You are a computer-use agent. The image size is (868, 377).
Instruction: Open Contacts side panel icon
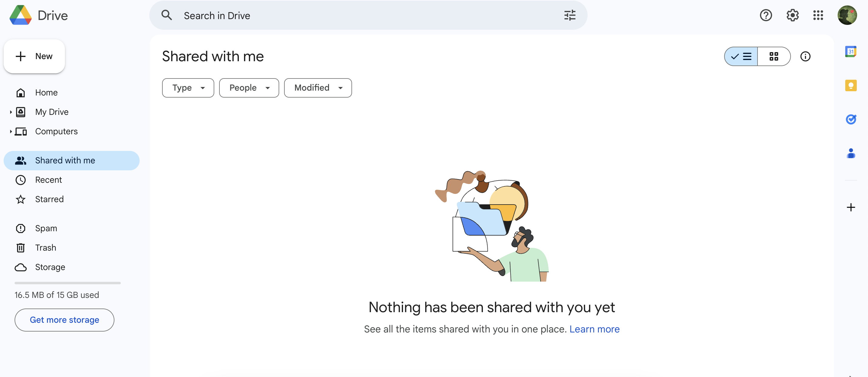(850, 153)
